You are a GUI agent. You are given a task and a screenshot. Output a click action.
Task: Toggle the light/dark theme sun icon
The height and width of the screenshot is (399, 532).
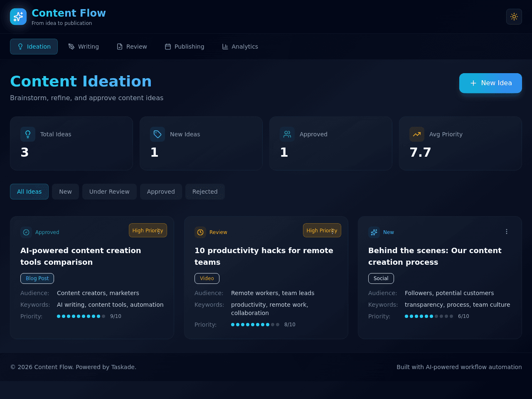514,17
